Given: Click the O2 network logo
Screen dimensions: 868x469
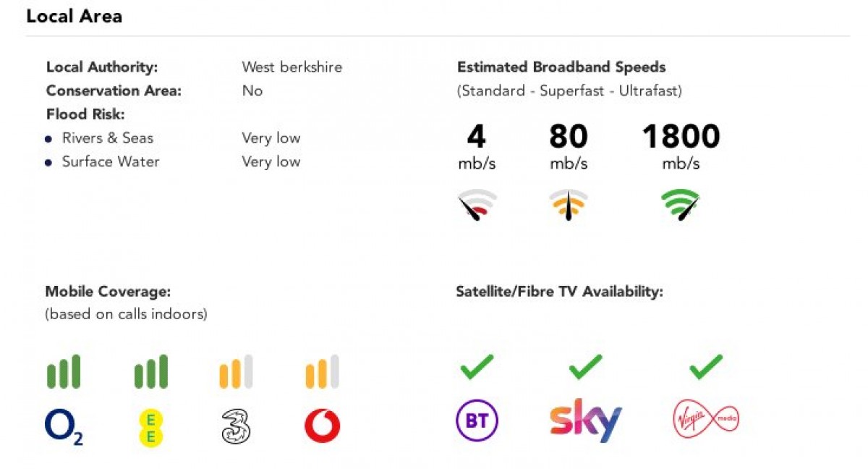Looking at the screenshot, I should coord(64,426).
